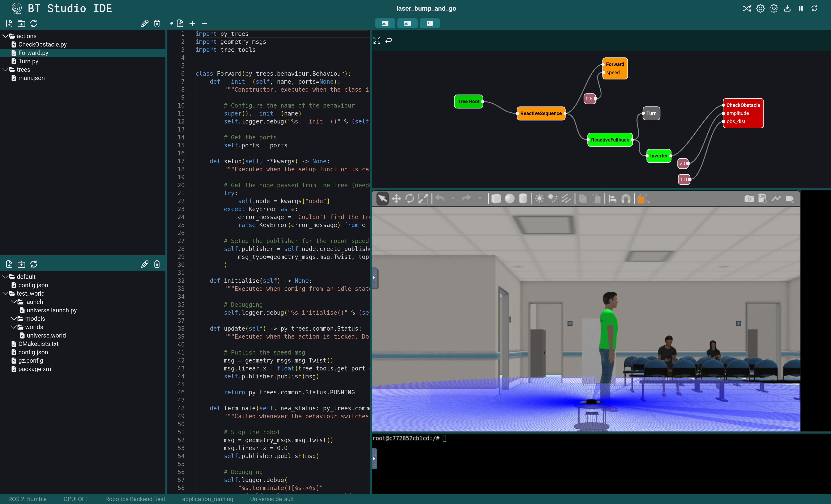The image size is (831, 504).
Task: Create a new file in the universe explorer
Action: (x=9, y=264)
